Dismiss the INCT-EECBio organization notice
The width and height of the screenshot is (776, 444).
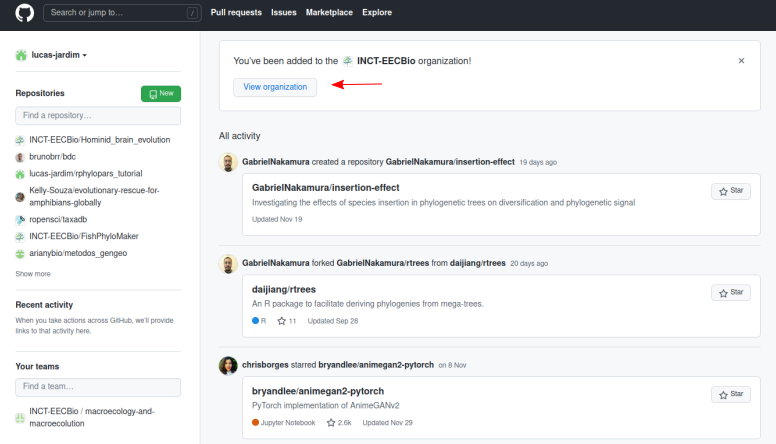tap(741, 61)
